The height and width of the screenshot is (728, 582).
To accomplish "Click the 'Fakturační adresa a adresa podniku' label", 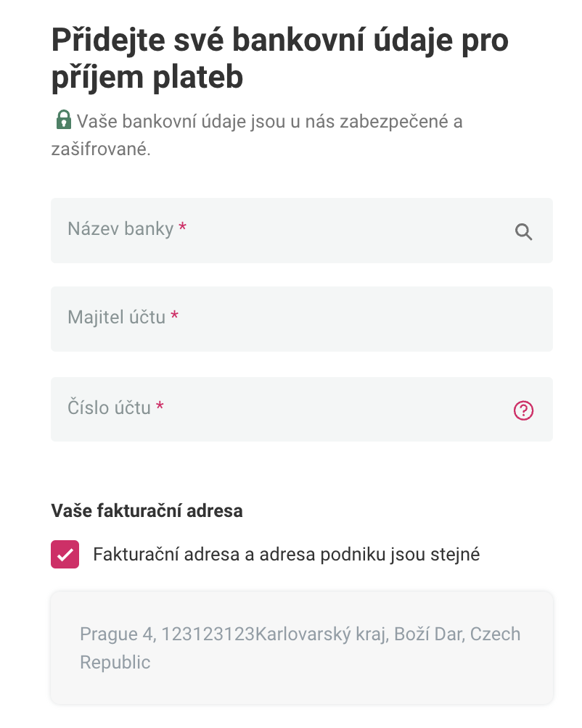I will click(287, 554).
